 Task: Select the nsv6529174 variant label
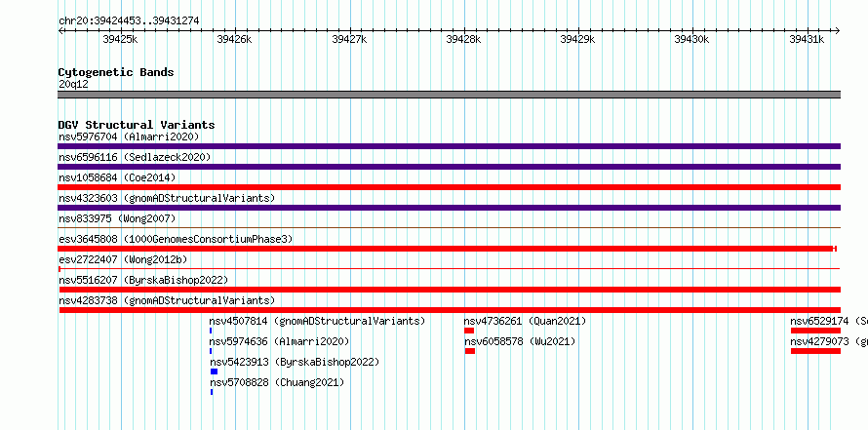(829, 321)
